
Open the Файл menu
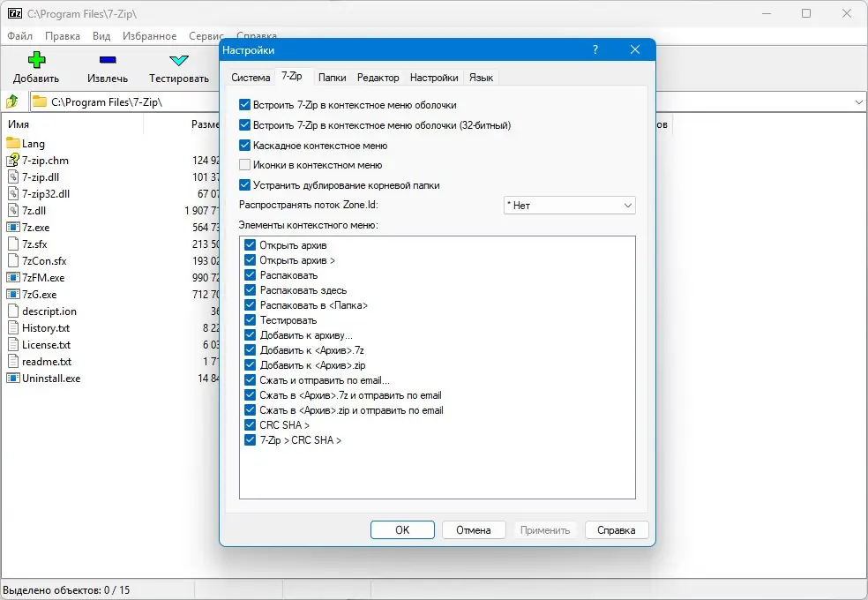(x=20, y=36)
